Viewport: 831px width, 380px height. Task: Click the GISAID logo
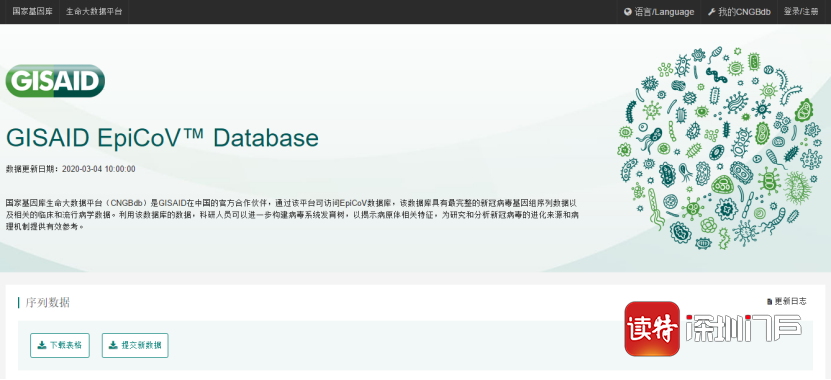pos(55,81)
